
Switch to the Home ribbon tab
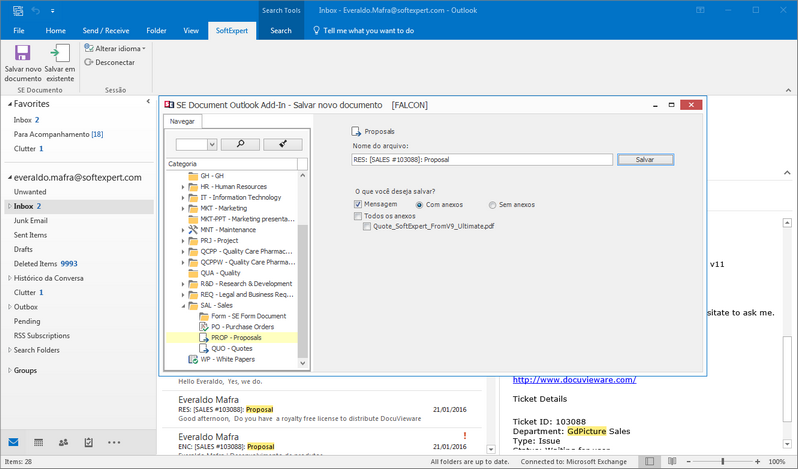point(55,31)
